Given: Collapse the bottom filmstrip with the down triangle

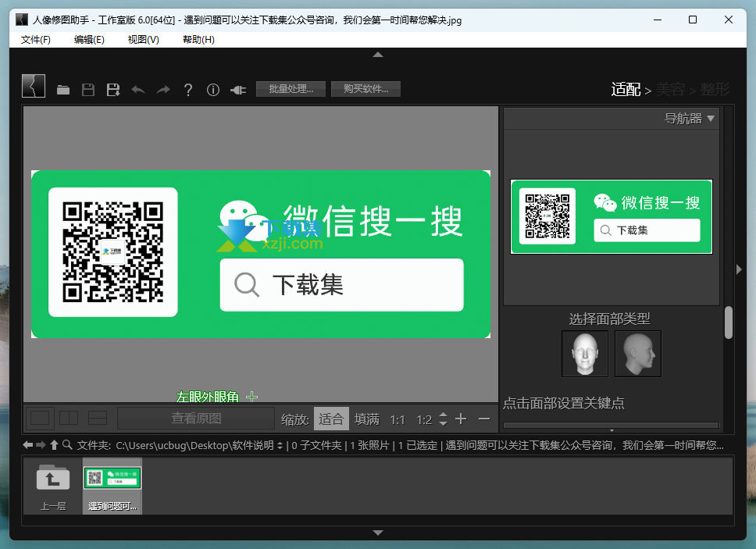Looking at the screenshot, I should coord(378,533).
